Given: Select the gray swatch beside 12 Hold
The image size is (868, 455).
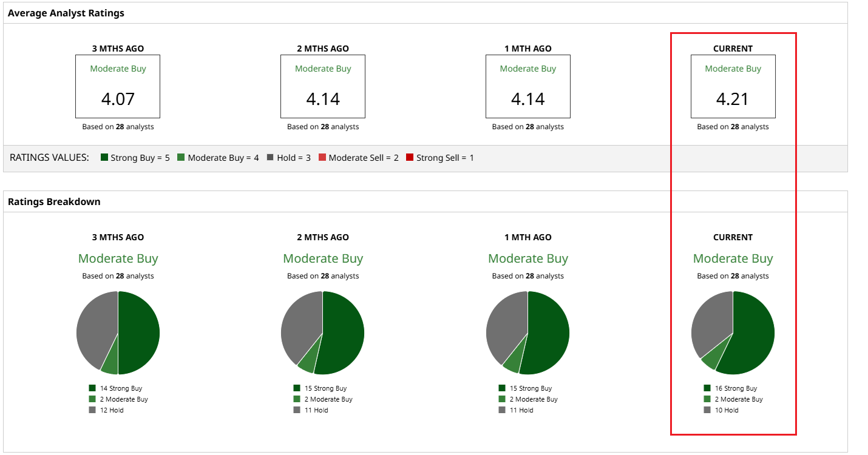Looking at the screenshot, I should (x=92, y=410).
